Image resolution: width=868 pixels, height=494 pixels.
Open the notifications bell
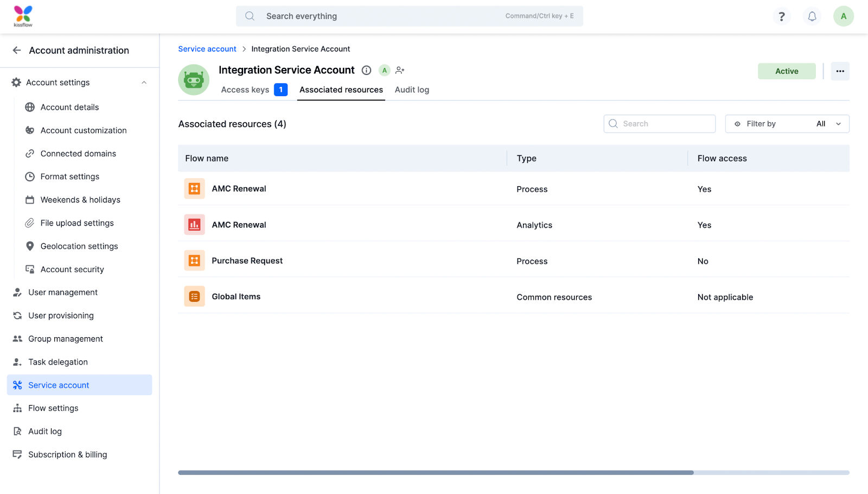coord(812,16)
